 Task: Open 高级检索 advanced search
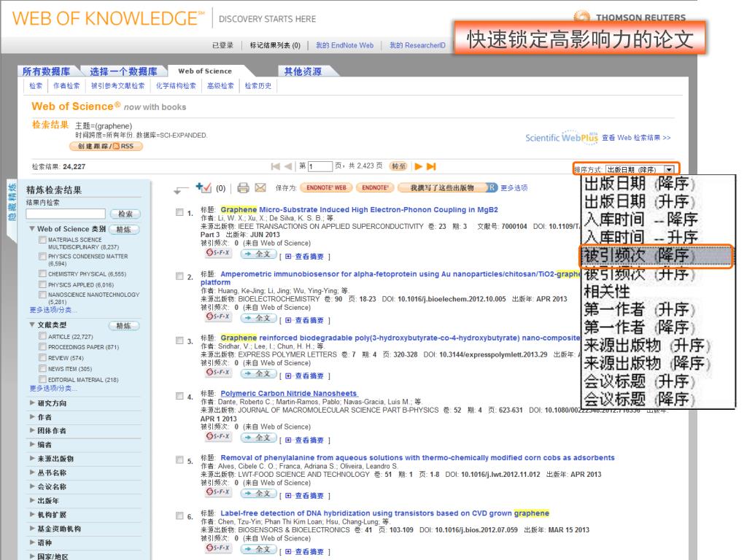(x=220, y=86)
